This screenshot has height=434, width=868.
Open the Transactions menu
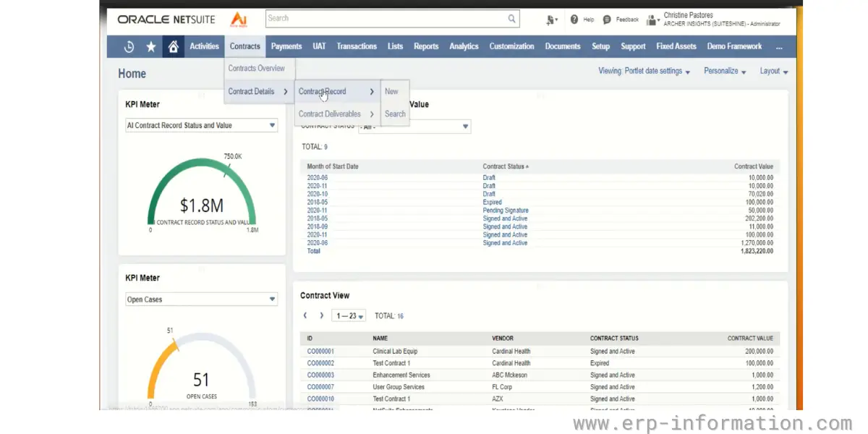click(x=357, y=46)
